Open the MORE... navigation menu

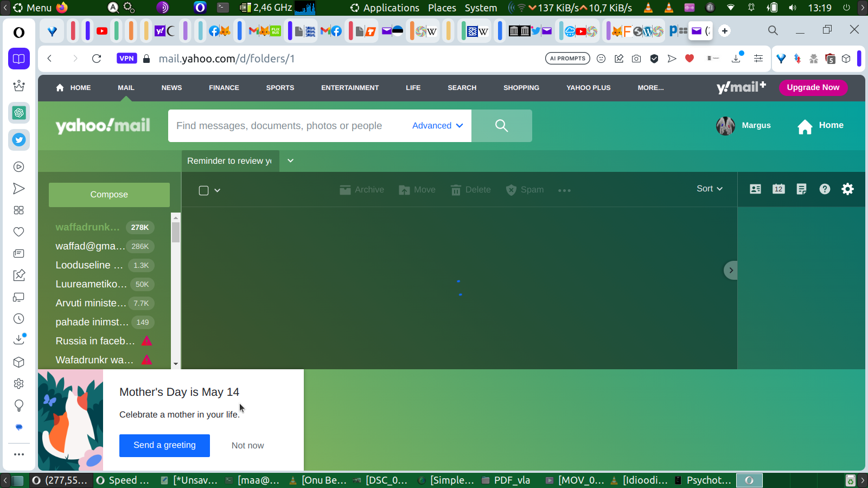coord(650,88)
